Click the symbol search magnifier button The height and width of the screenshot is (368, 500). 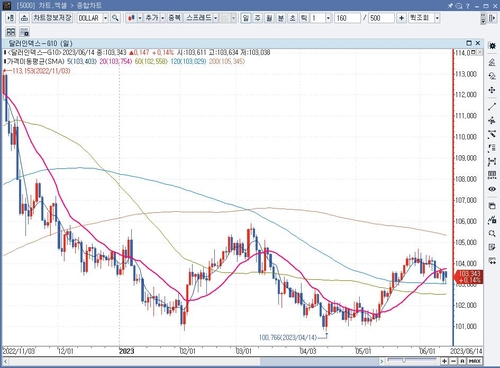[x=115, y=18]
